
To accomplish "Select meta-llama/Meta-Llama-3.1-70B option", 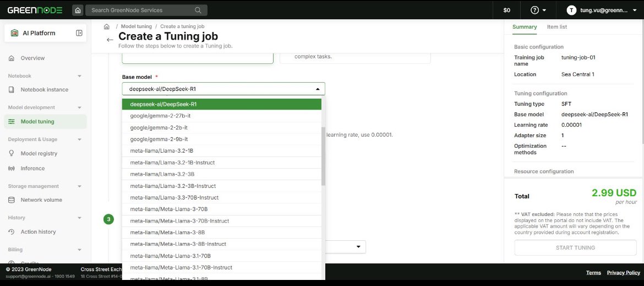I will pos(222,256).
